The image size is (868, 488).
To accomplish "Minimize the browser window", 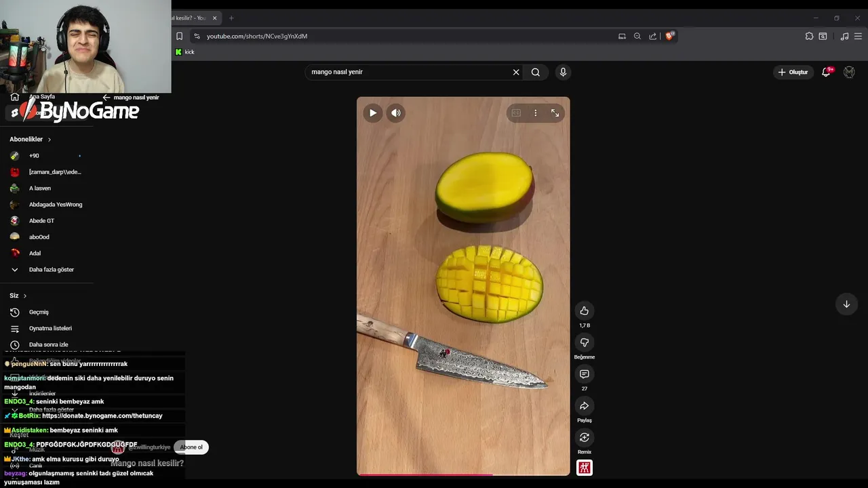I will coord(816,18).
